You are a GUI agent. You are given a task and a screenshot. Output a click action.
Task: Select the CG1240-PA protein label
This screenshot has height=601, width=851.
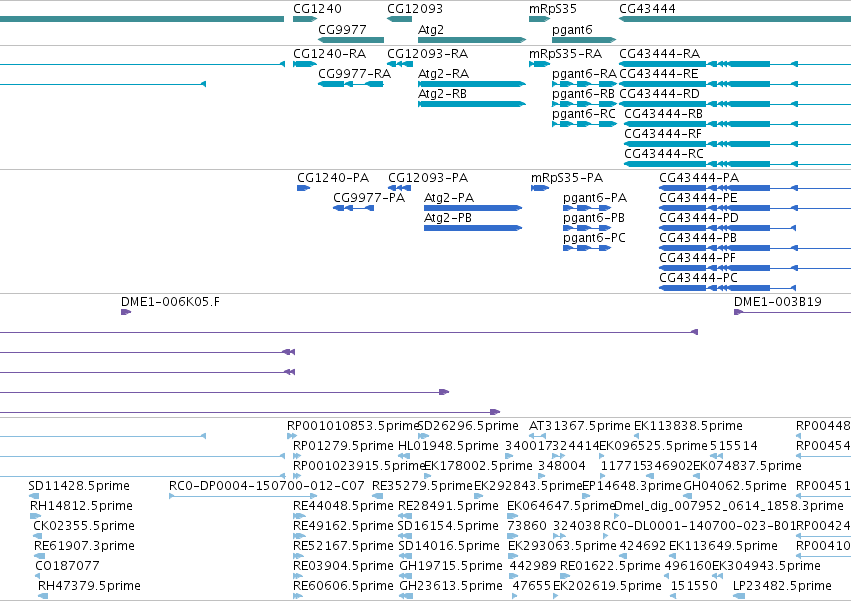[x=333, y=178]
